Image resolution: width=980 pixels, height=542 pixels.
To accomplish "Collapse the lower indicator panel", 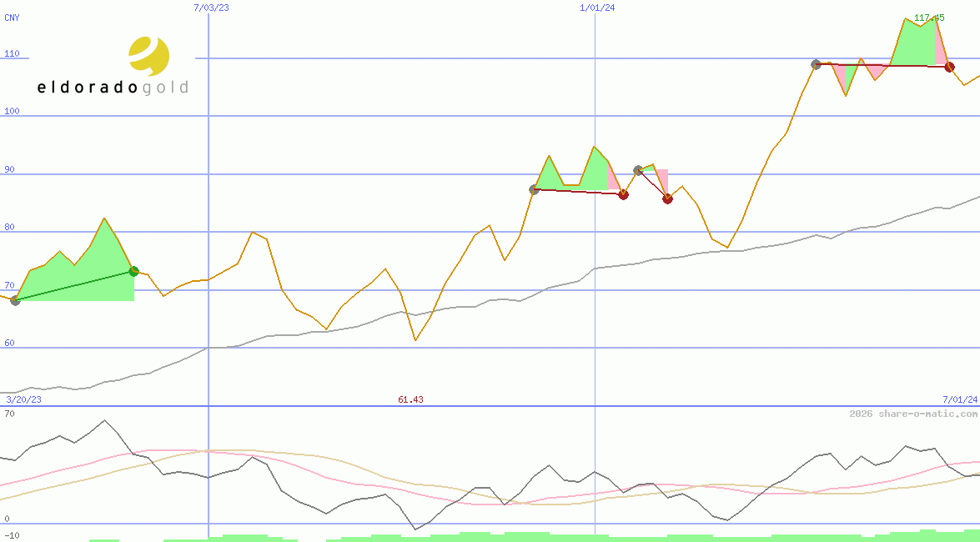I will [x=10, y=412].
